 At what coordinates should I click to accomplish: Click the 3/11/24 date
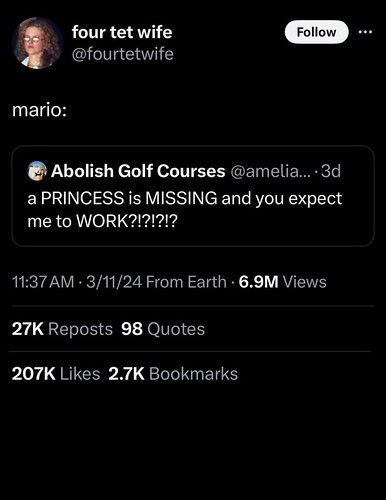[x=114, y=282]
